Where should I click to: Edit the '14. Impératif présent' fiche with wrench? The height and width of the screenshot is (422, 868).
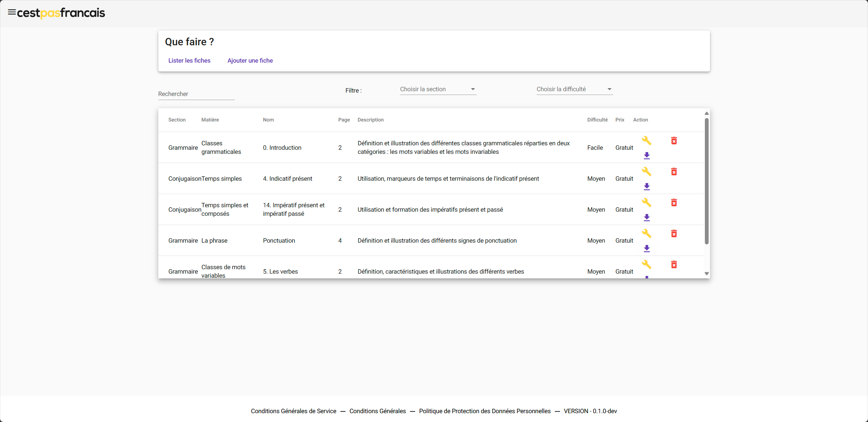point(646,202)
